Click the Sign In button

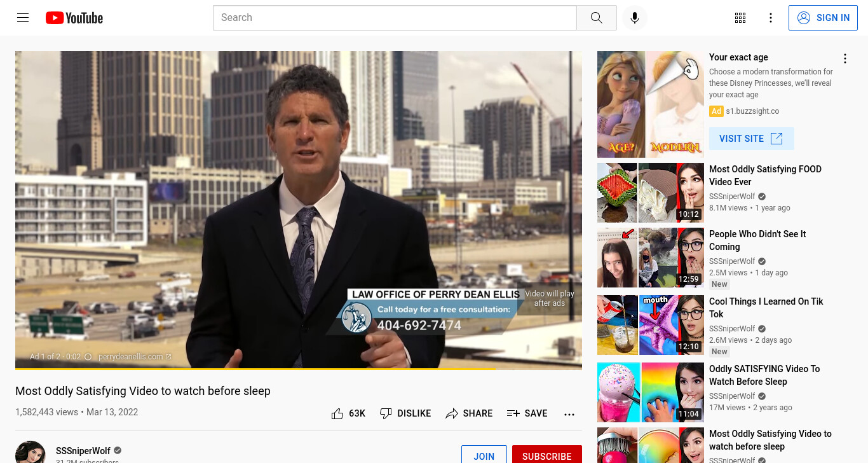[823, 18]
